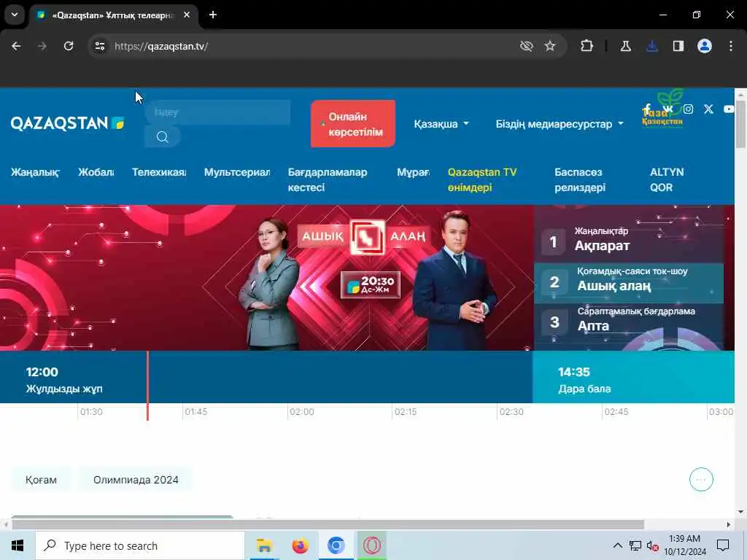Click the horizontal scrollbar right arrow
The width and height of the screenshot is (747, 560).
click(729, 525)
